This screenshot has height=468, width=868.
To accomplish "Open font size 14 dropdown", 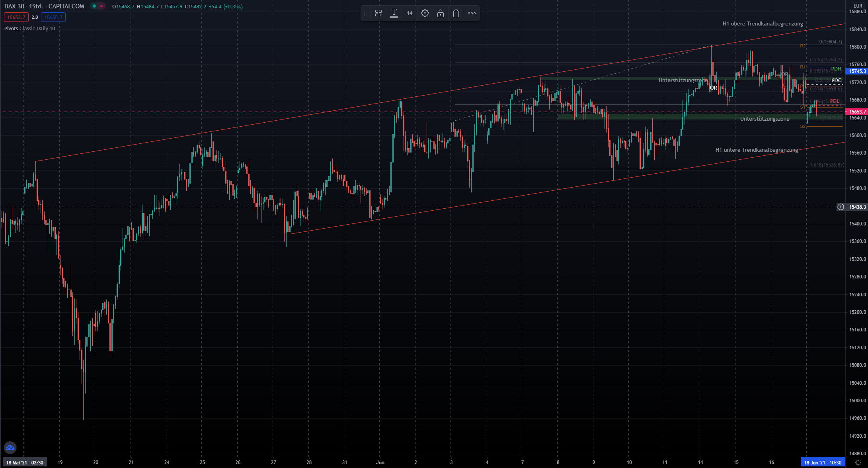I will tap(410, 13).
